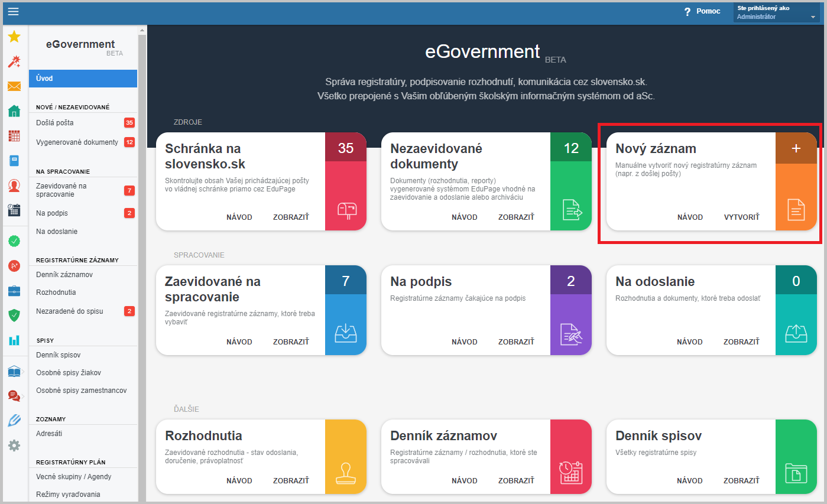Screen dimensions: 827x504
Task: Open the gray gear settings icon
Action: point(14,446)
